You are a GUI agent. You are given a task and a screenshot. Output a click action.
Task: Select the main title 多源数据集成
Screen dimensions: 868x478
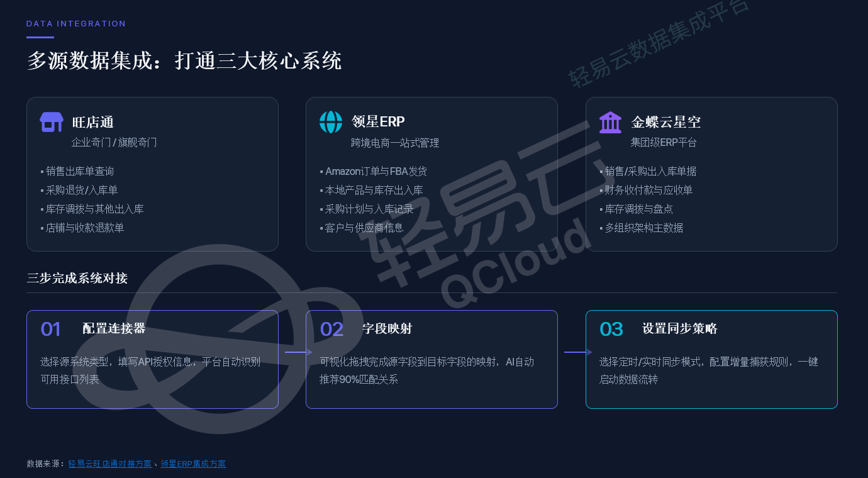point(184,61)
